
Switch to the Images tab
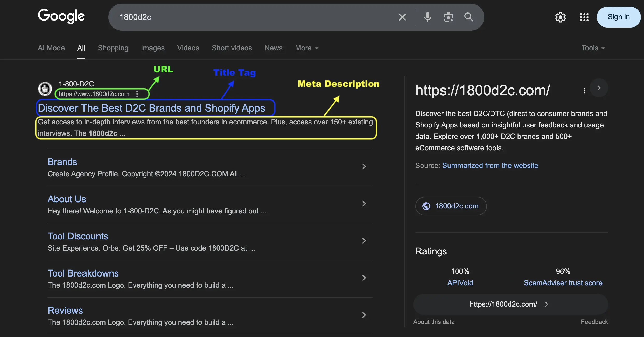153,48
